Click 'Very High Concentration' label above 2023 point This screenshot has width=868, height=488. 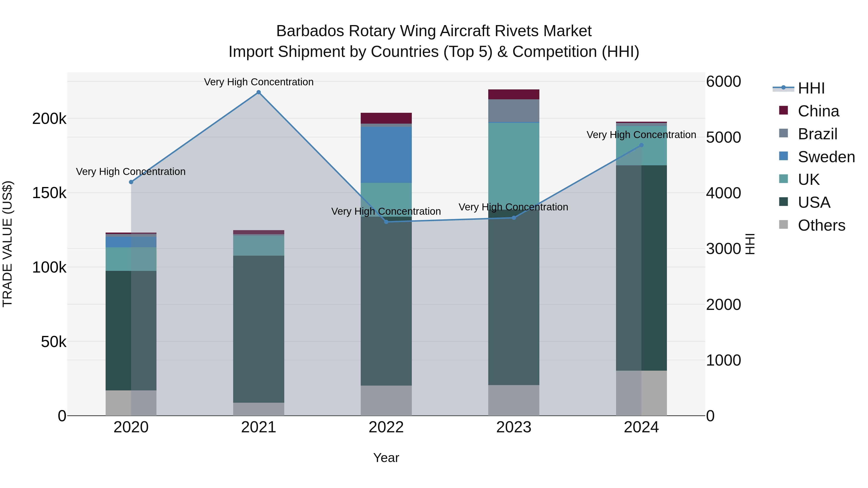coord(514,207)
